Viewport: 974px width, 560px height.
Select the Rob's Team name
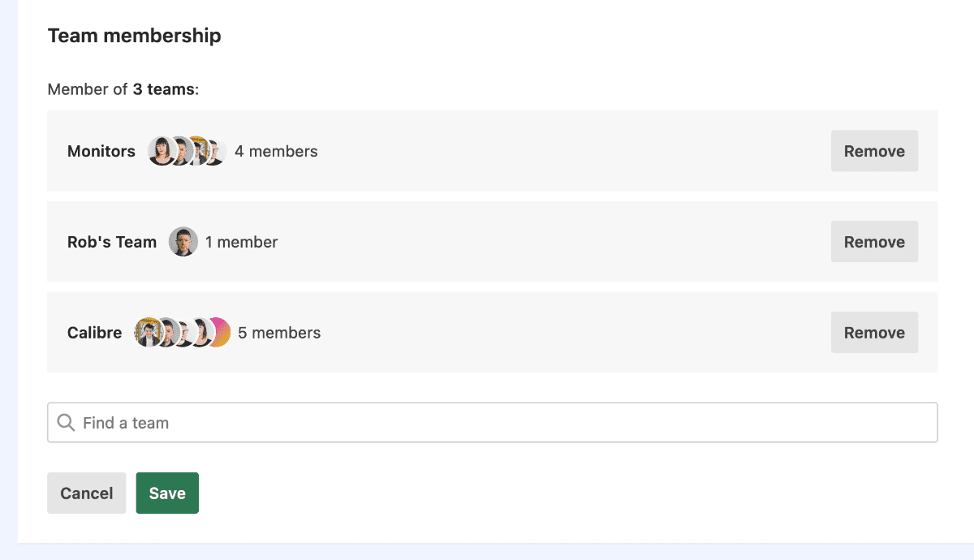coord(112,241)
